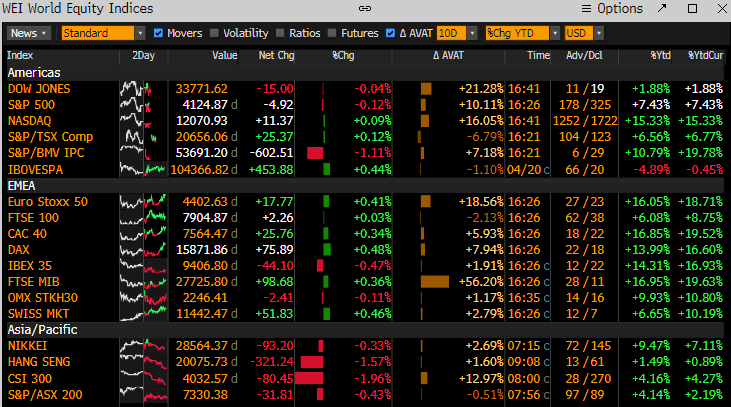Open the S&P/ASX 200 index

click(x=45, y=395)
